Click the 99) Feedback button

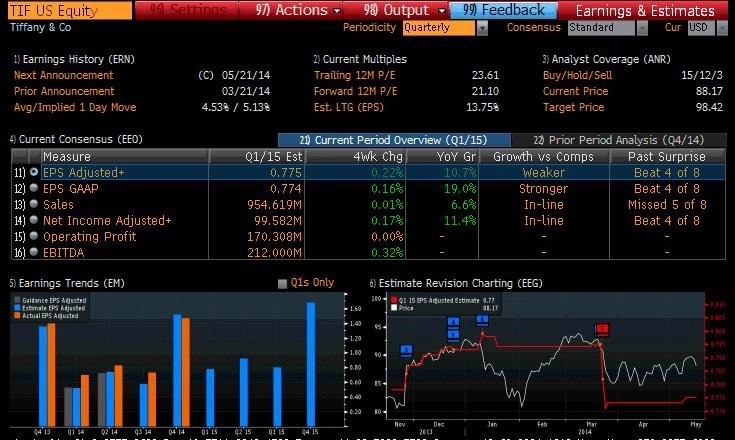(504, 10)
